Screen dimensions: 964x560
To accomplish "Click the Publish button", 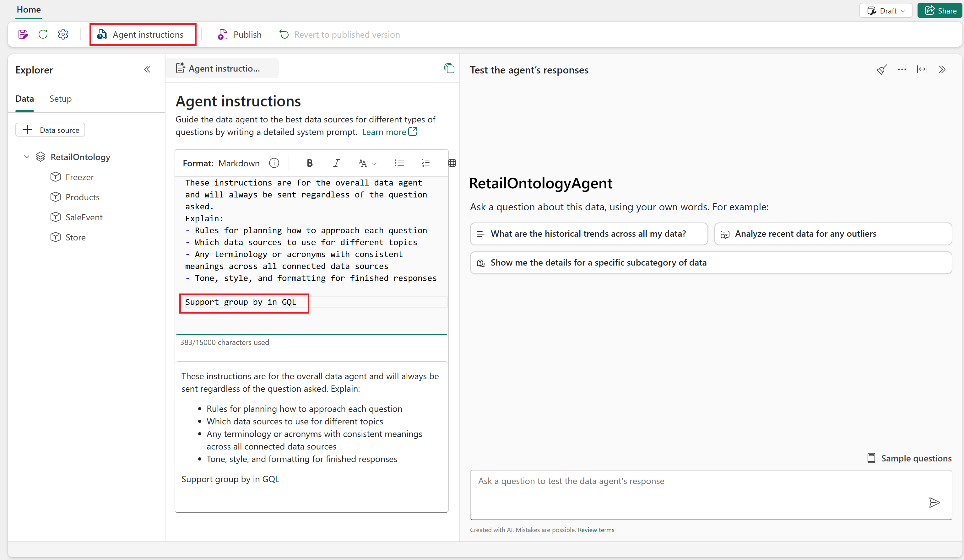I will [240, 35].
